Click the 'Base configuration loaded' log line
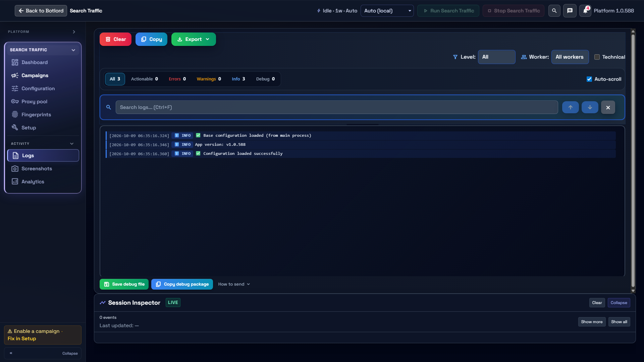Viewport: 644px width, 362px height. point(361,135)
